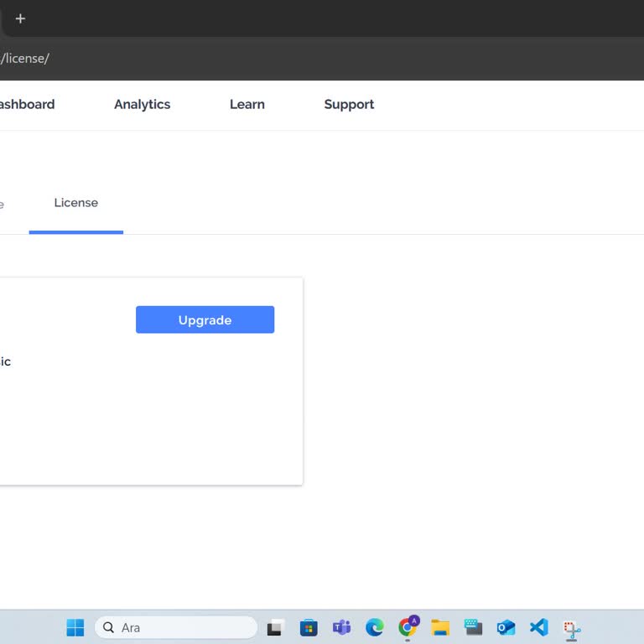Image resolution: width=644 pixels, height=644 pixels.
Task: Open Snipping Tool from the taskbar
Action: [x=572, y=628]
